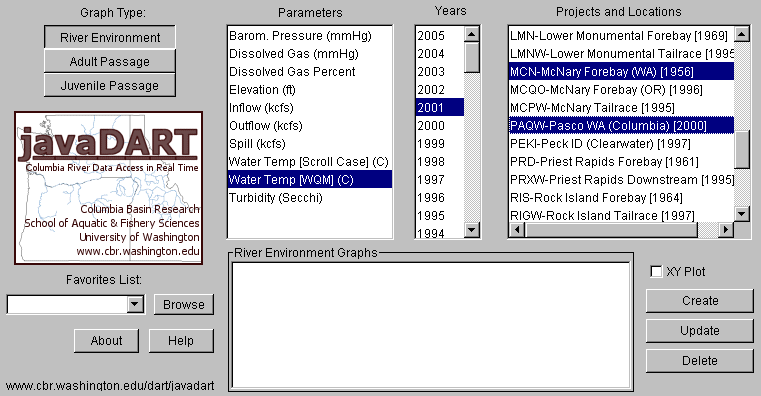Click Projects list scroll up arrow
Screen dimensions: 761x396
coord(742,34)
